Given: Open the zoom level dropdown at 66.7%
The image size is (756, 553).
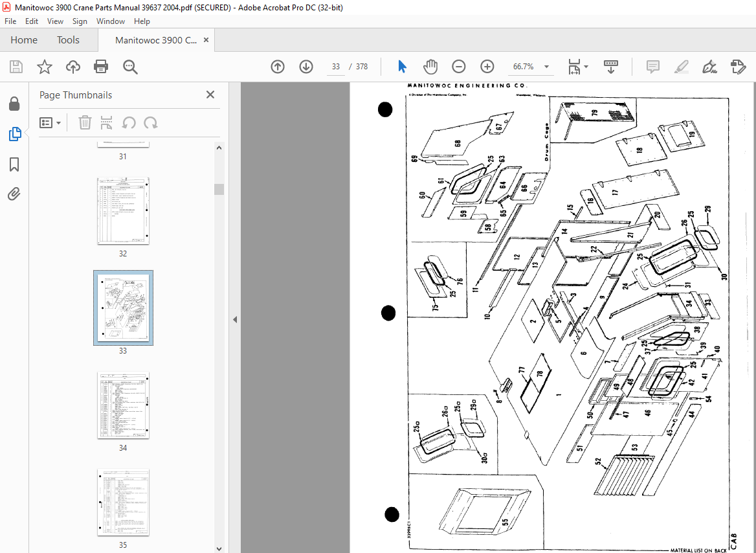Looking at the screenshot, I should (x=547, y=67).
